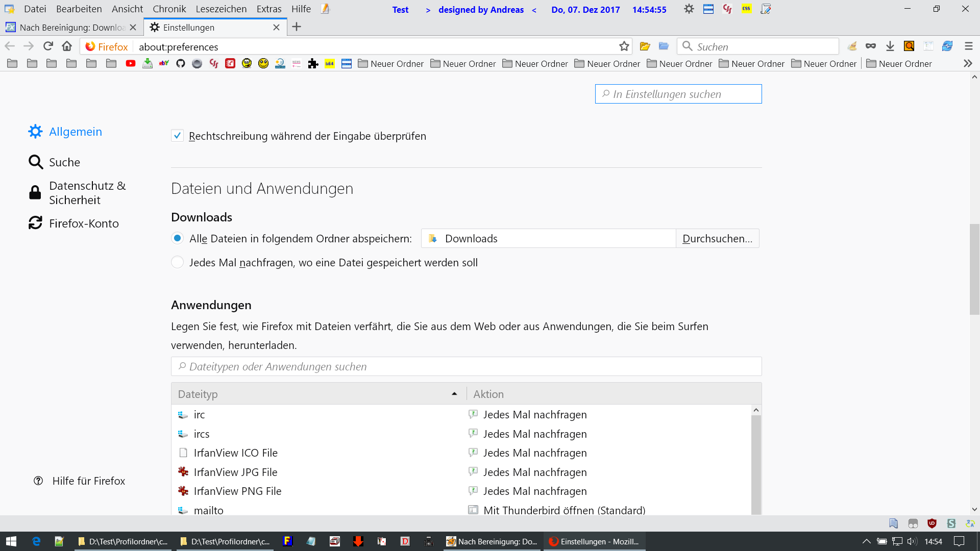
Task: Open the Hilfe für Firefox link
Action: coord(88,481)
